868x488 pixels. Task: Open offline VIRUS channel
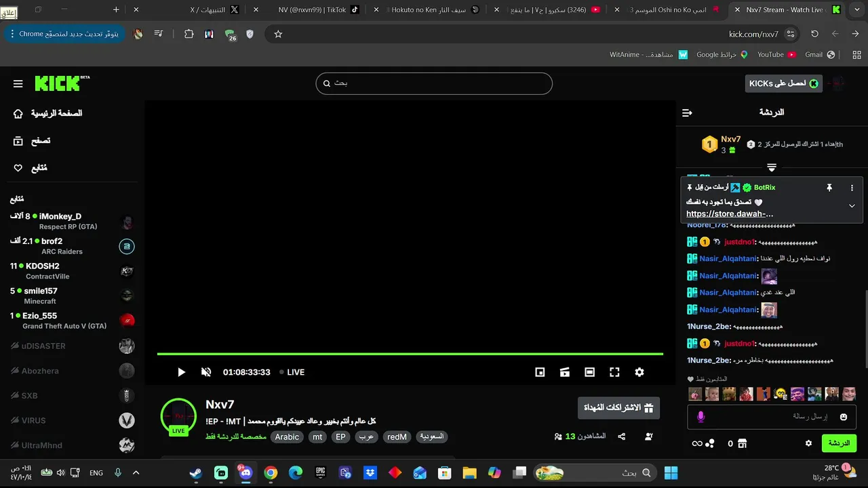click(x=72, y=420)
